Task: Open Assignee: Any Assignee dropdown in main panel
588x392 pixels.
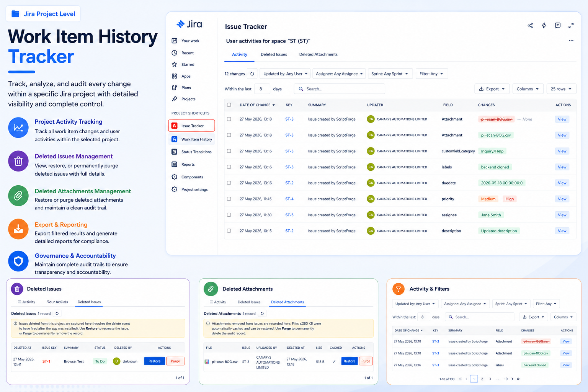Action: pos(339,73)
